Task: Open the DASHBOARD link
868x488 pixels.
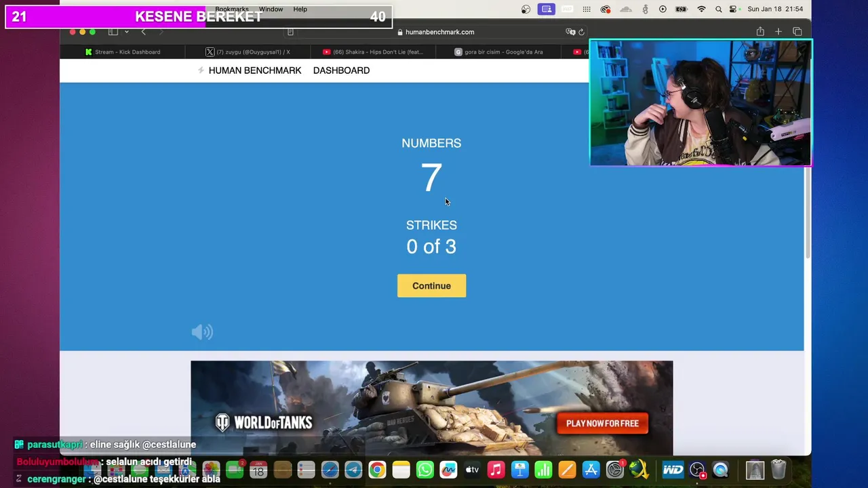Action: [341, 70]
